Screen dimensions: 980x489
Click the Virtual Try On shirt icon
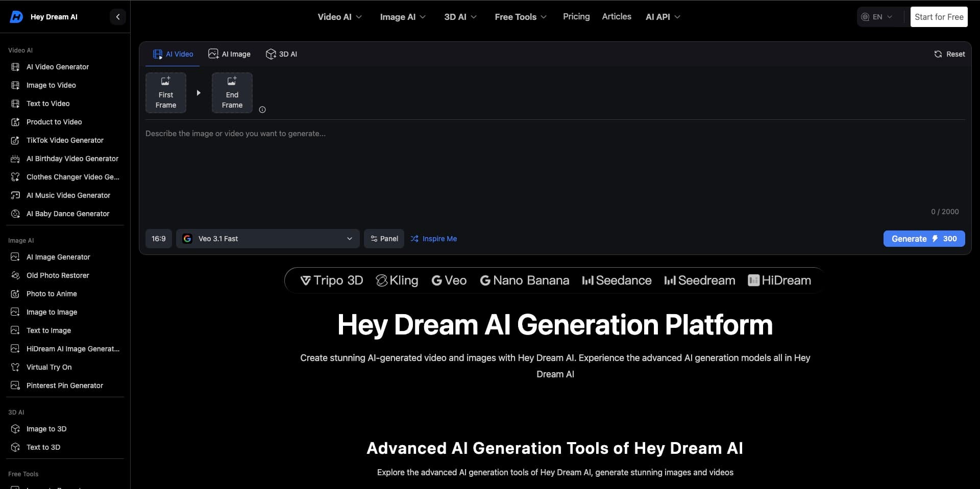point(15,367)
